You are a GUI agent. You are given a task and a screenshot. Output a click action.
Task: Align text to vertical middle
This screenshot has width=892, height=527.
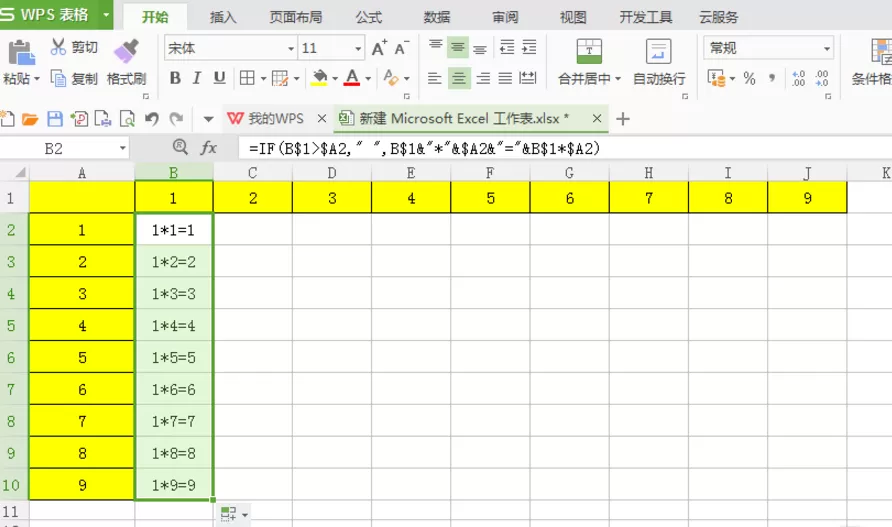[458, 47]
